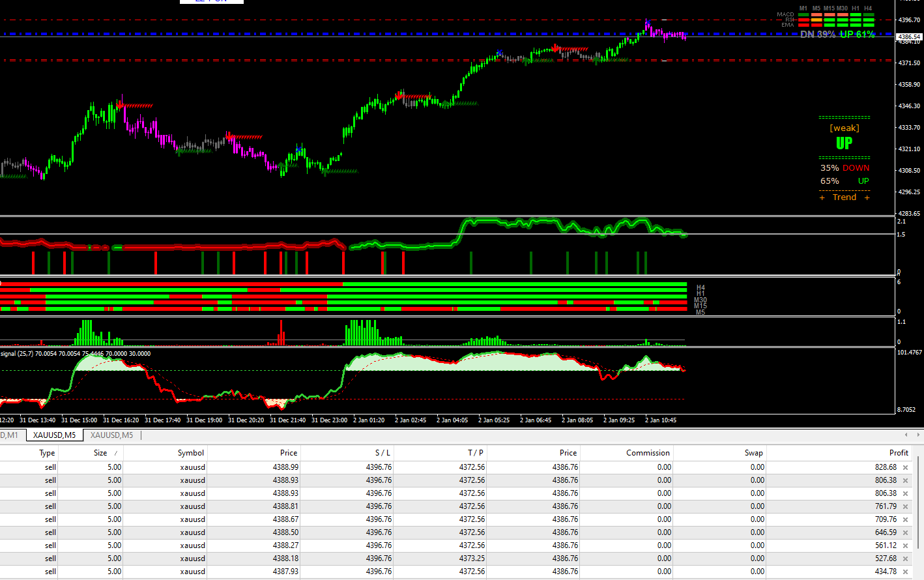Sort trades by the Symbol column header

tap(190, 453)
